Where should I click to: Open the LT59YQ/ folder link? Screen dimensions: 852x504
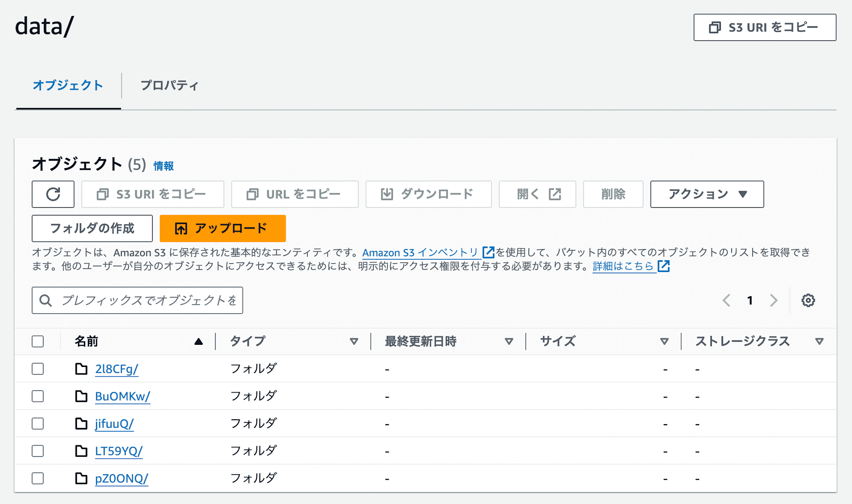(x=118, y=451)
